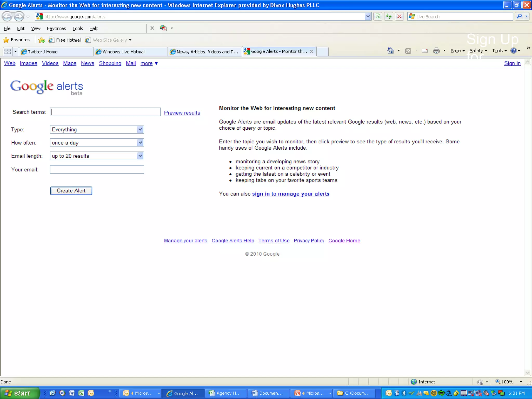Click the Refresh page icon

[388, 17]
